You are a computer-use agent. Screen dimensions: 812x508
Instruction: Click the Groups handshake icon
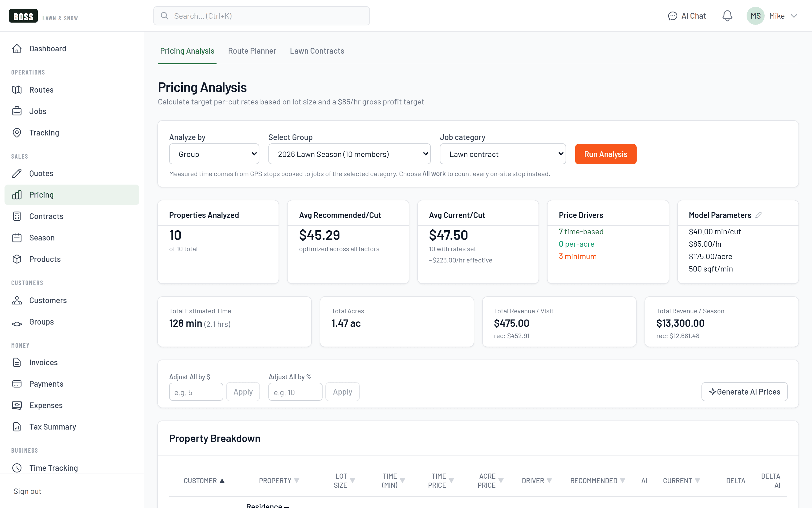(x=17, y=323)
